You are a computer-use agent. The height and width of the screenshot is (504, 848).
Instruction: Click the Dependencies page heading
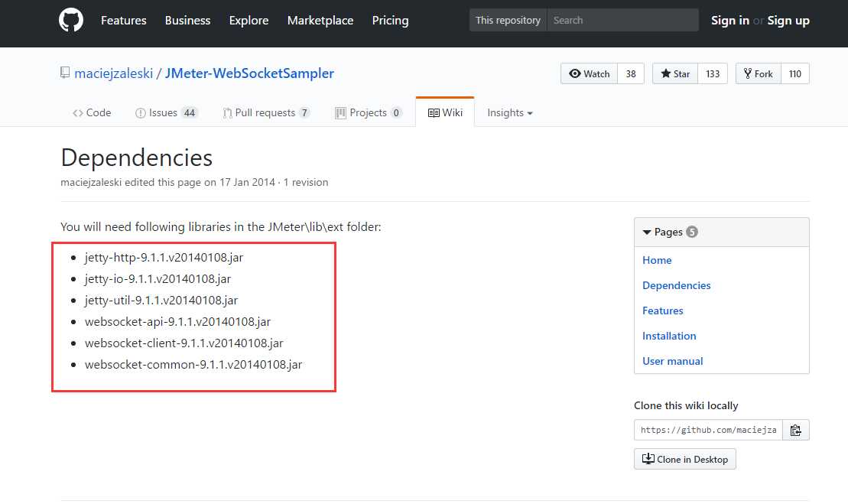137,158
